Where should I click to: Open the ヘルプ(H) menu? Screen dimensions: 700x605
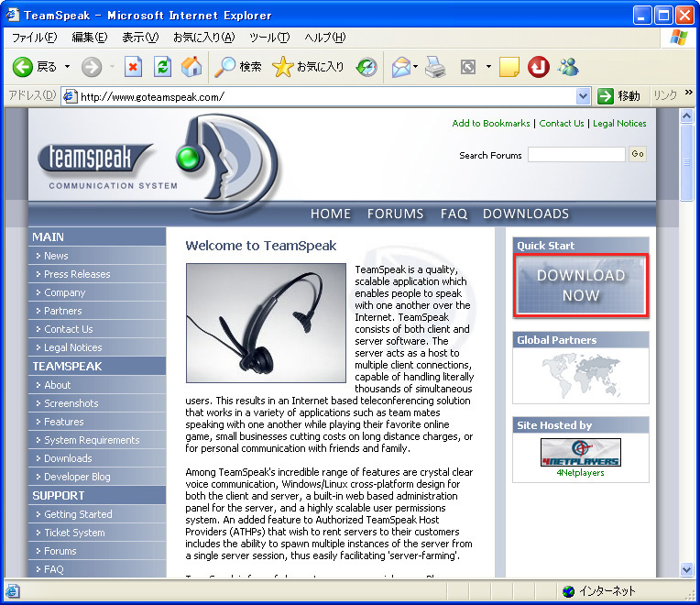[325, 38]
